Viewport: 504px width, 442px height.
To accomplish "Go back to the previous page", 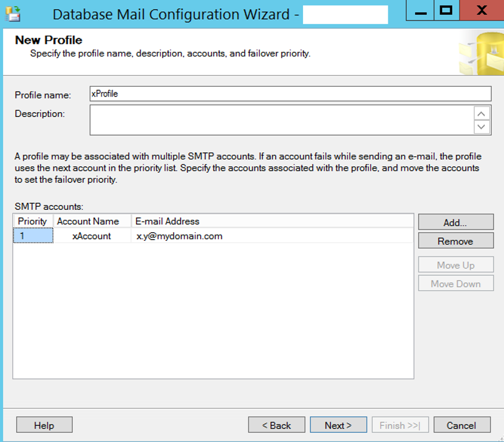I will (276, 425).
